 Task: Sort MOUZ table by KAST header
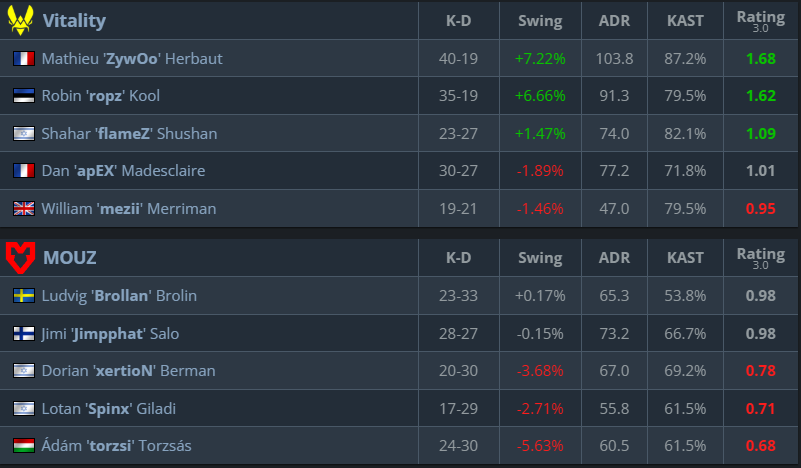[686, 258]
